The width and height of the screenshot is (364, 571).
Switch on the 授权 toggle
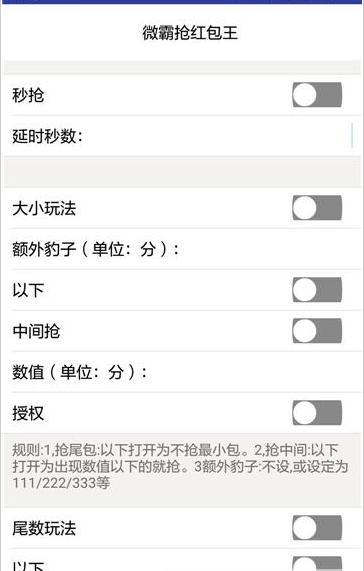[317, 413]
